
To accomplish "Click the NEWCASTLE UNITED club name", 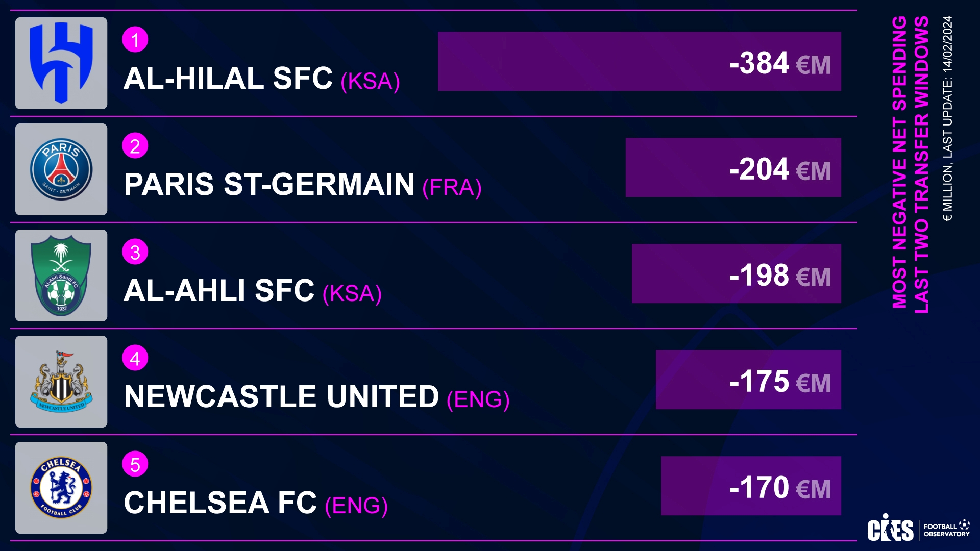I will pos(281,396).
